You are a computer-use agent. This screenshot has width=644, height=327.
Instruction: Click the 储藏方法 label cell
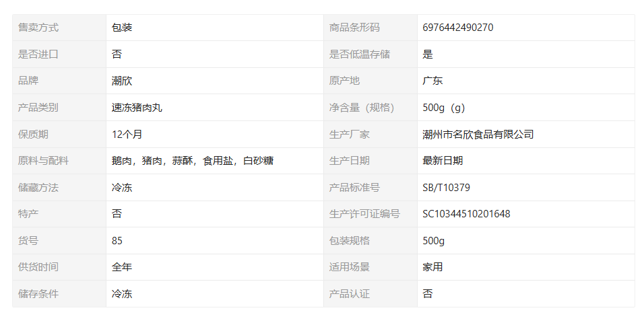click(x=59, y=188)
